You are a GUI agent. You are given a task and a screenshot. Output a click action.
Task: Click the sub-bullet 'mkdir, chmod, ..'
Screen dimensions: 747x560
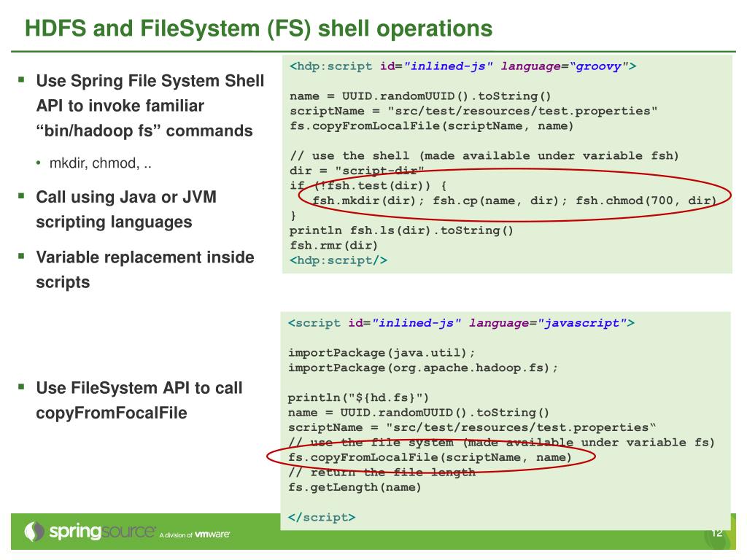[x=101, y=163]
